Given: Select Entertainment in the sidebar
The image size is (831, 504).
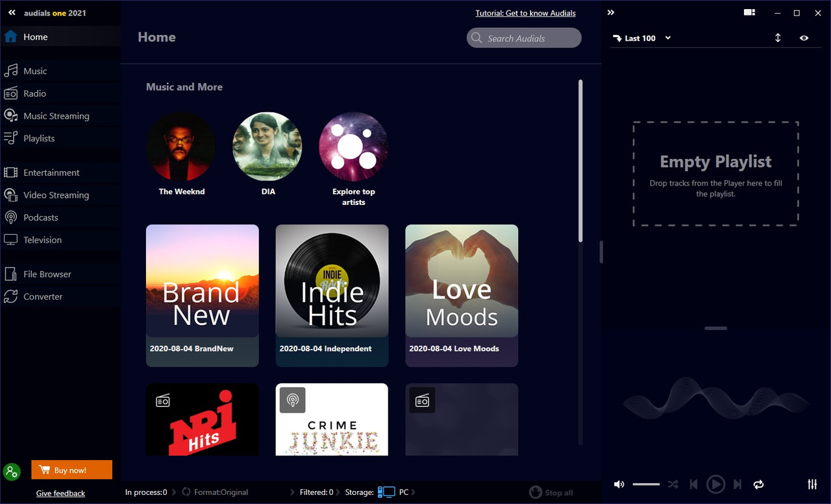Looking at the screenshot, I should click(x=60, y=173).
